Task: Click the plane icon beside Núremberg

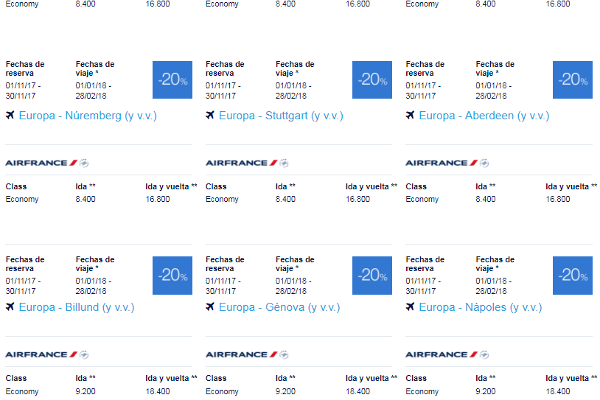Action: pyautogui.click(x=10, y=115)
